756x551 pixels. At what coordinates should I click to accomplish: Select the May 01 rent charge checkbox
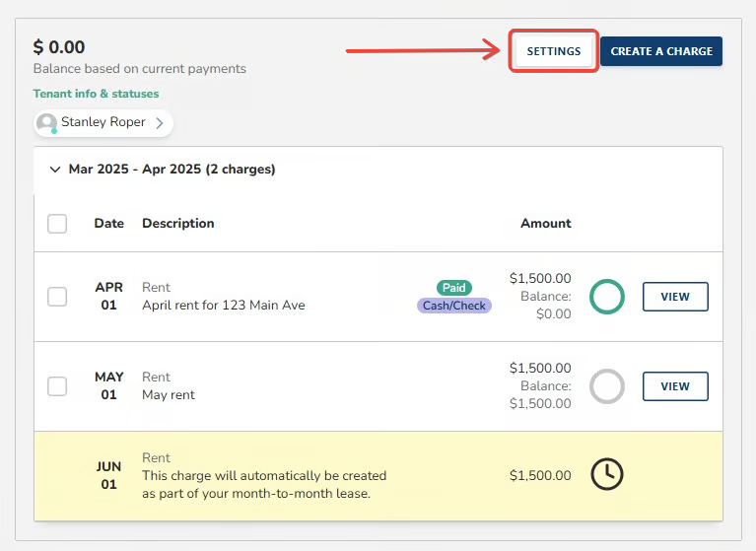point(57,386)
